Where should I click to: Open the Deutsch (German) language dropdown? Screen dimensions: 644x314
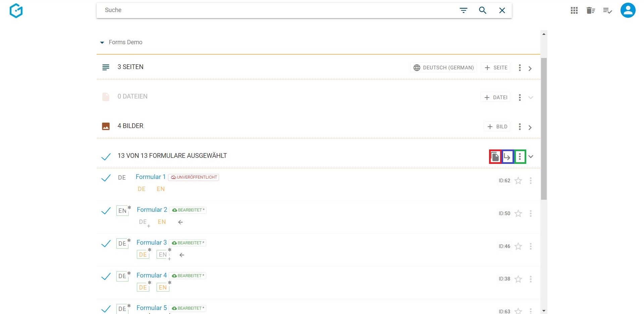(x=443, y=68)
